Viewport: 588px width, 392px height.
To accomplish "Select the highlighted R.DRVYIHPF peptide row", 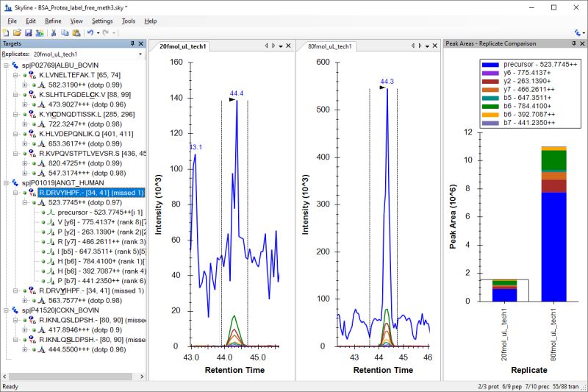I will [91, 193].
